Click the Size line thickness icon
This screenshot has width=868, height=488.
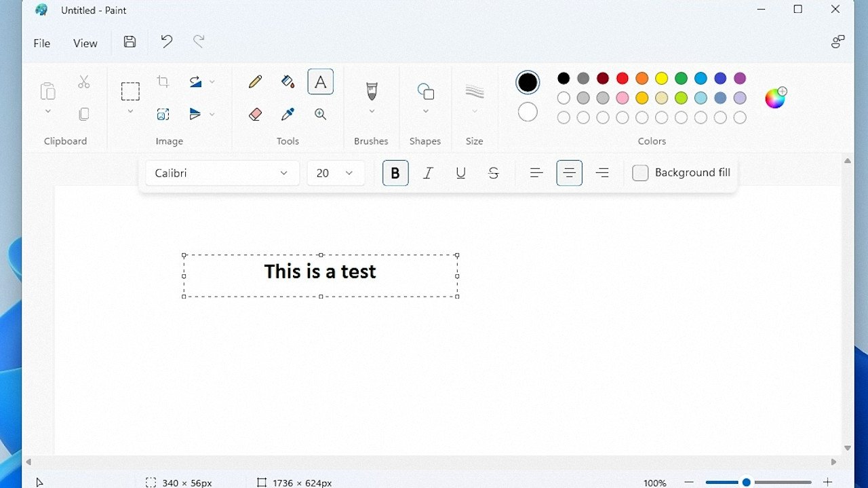coord(475,91)
